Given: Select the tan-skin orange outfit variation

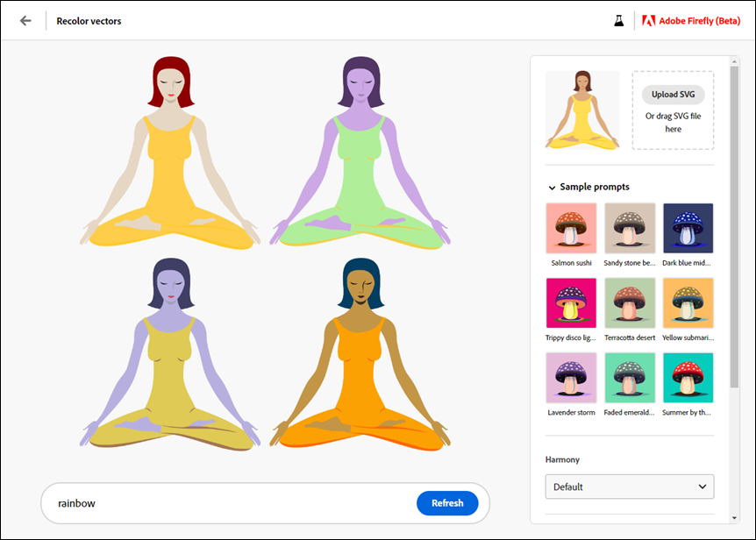Looking at the screenshot, I should point(360,354).
